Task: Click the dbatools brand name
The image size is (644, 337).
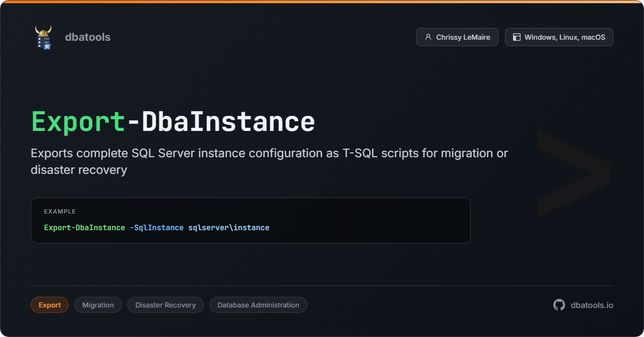Action: (x=87, y=37)
